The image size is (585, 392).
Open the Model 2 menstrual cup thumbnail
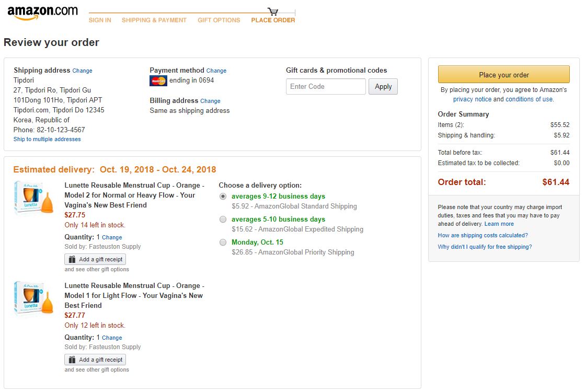click(34, 199)
